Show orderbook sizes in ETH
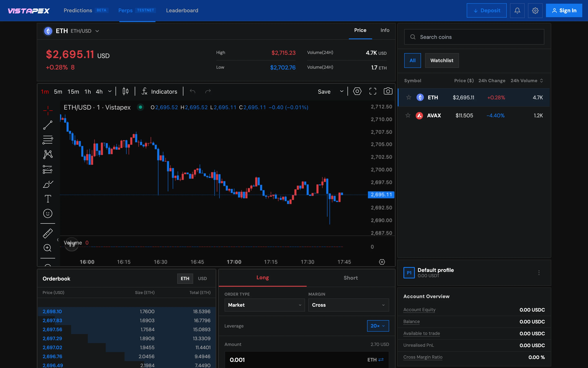The width and height of the screenshot is (588, 368). coord(185,278)
